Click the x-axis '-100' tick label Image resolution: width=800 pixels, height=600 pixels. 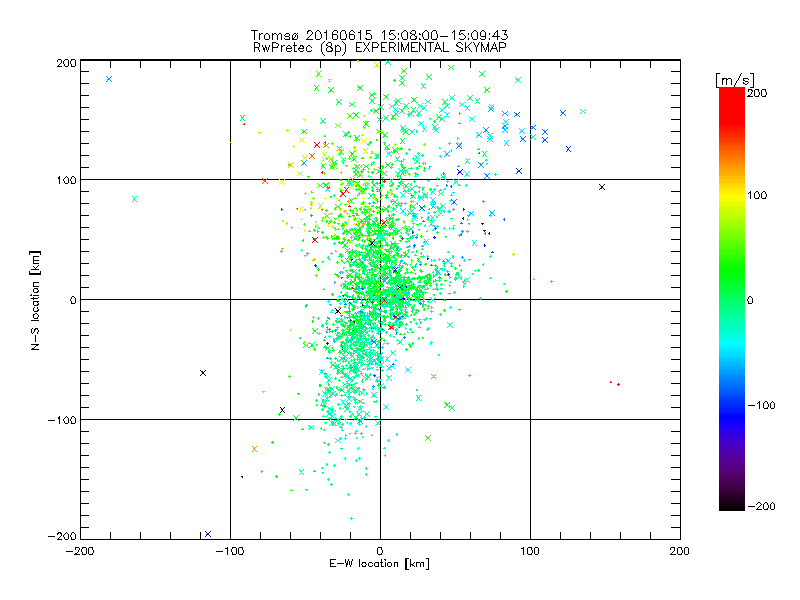230,551
